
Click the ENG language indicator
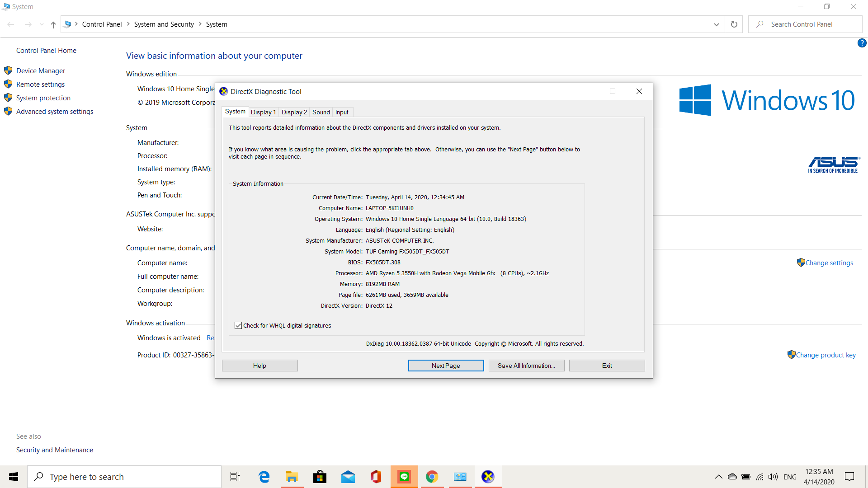point(790,477)
